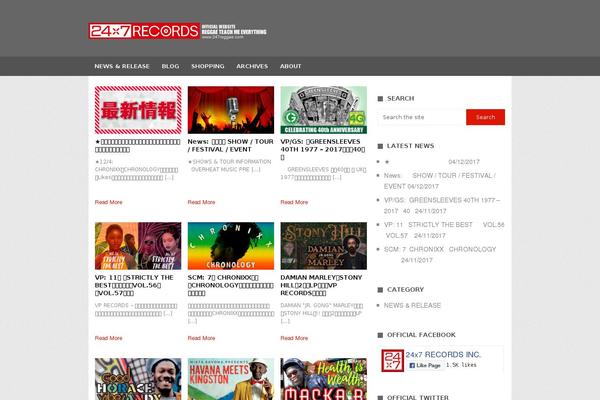Open the Damian Marley Stony Hill headline
The width and height of the screenshot is (600, 400).
[x=321, y=285]
